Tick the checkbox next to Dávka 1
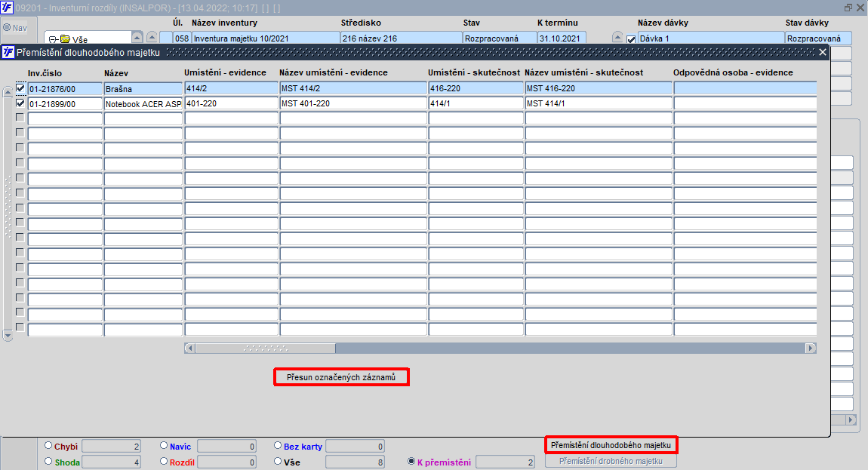Screen dimensions: 868x470 click(x=631, y=38)
